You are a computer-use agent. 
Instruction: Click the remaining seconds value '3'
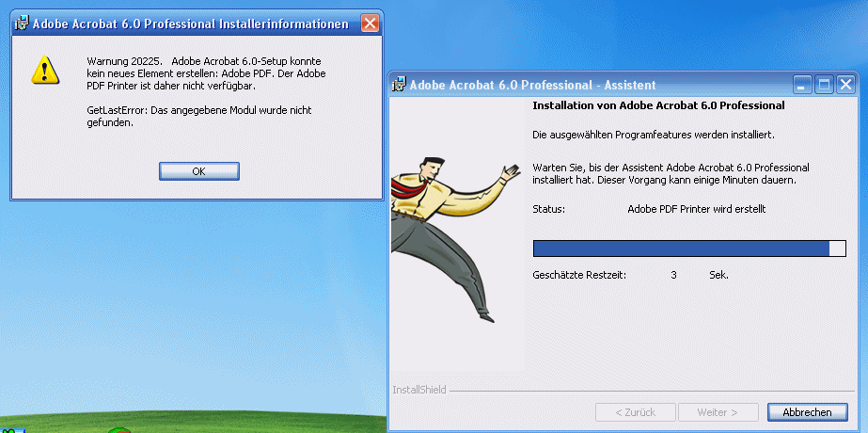[x=673, y=275]
